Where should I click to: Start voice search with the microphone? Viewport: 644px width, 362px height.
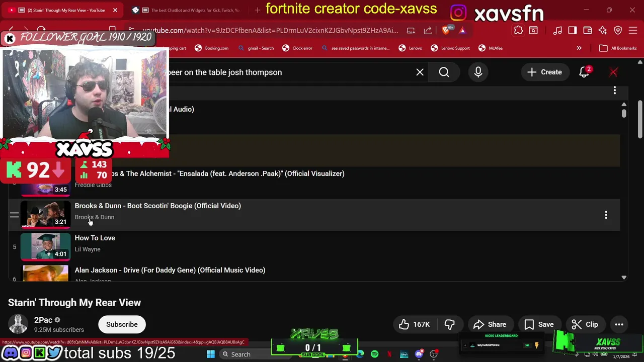pyautogui.click(x=478, y=72)
